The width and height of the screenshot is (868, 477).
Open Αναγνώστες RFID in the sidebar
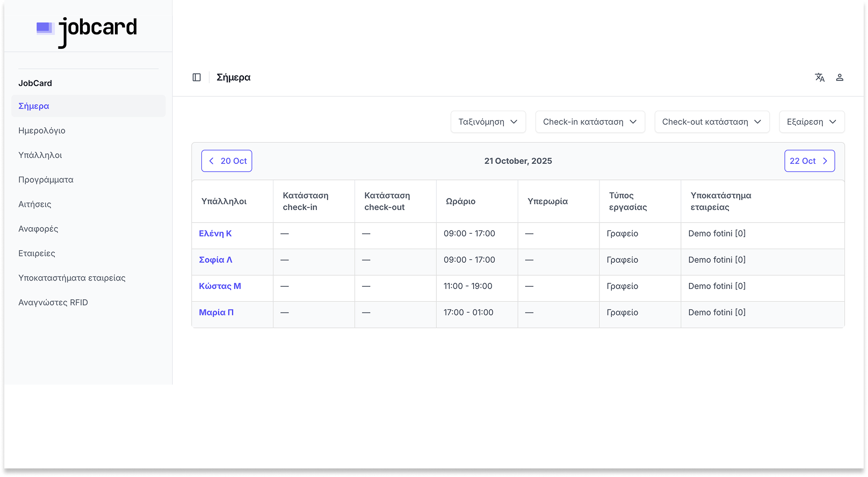(53, 302)
